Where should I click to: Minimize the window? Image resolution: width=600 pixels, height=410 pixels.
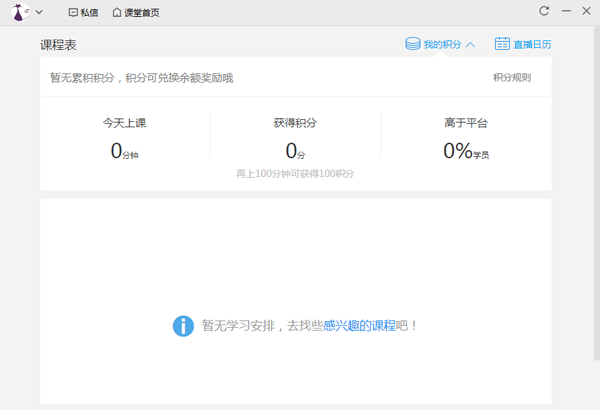565,12
